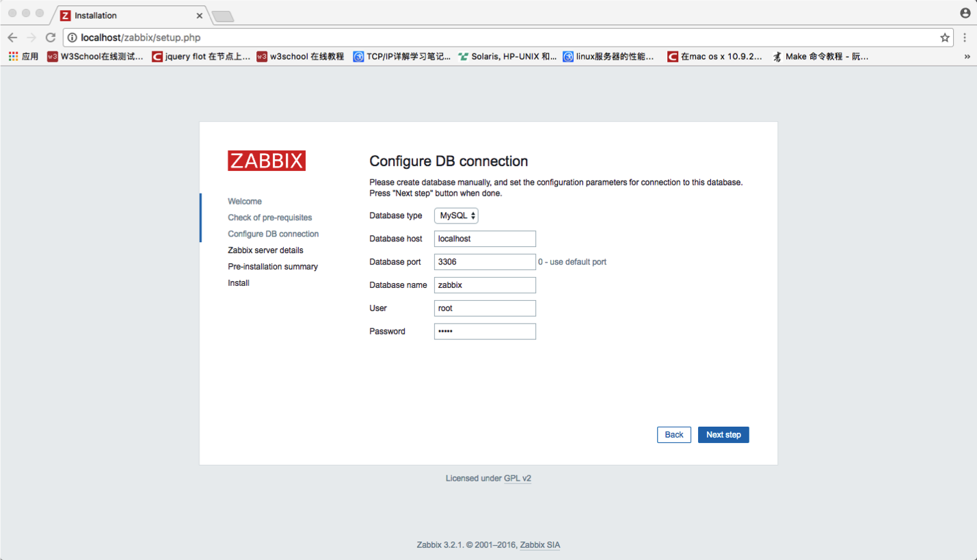Open the GPL v2 license link

point(518,479)
